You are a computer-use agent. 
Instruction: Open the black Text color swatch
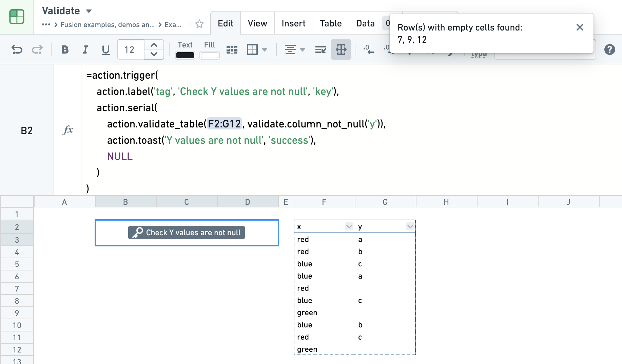coord(185,55)
